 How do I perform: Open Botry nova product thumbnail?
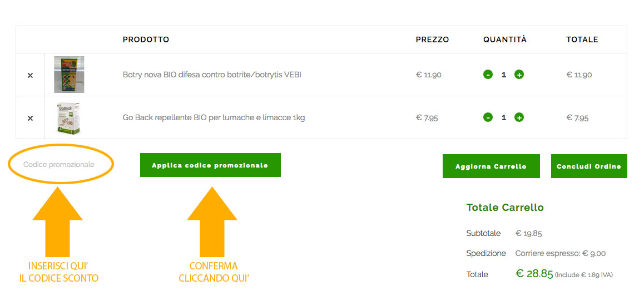point(69,75)
